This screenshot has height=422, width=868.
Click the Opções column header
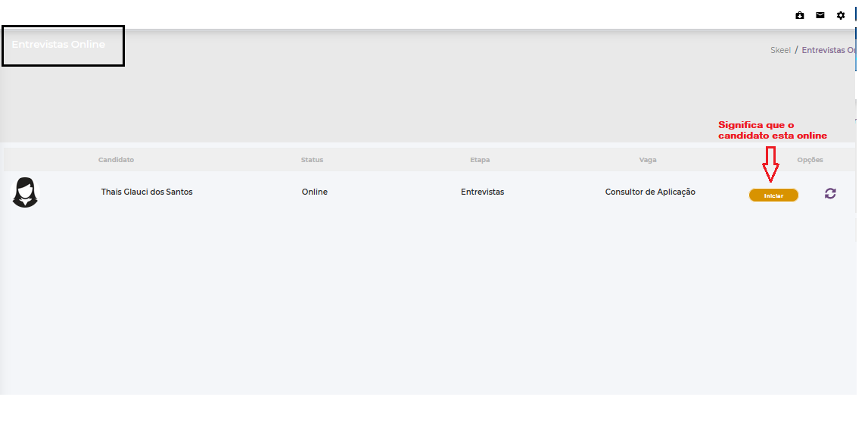coord(810,160)
